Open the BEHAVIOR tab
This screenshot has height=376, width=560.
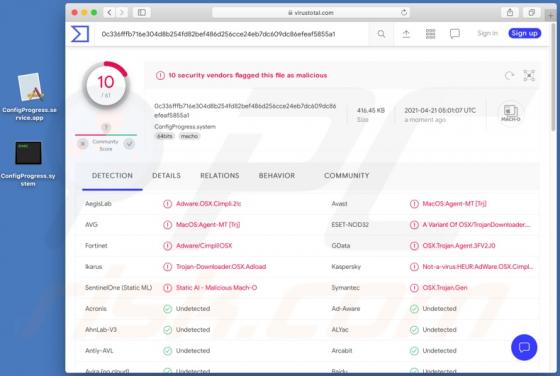277,176
